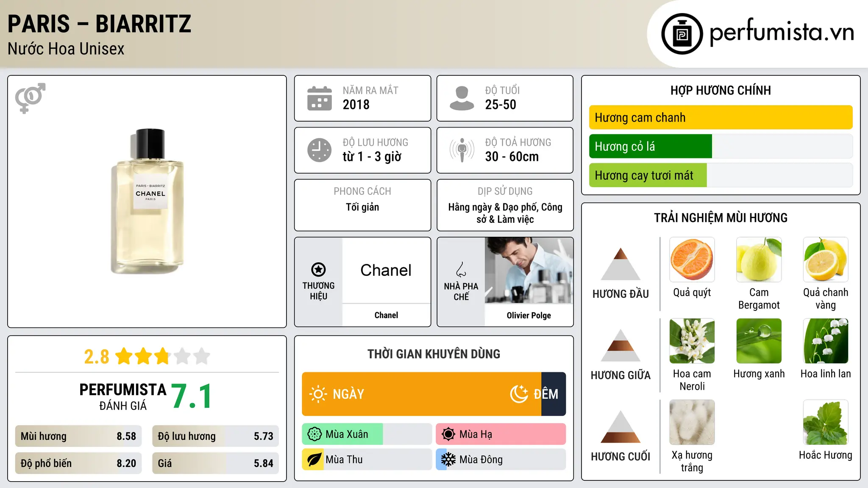Screen dimensions: 868x488
Task: Click the Mùi hương 8.58 score bar
Action: tap(78, 436)
